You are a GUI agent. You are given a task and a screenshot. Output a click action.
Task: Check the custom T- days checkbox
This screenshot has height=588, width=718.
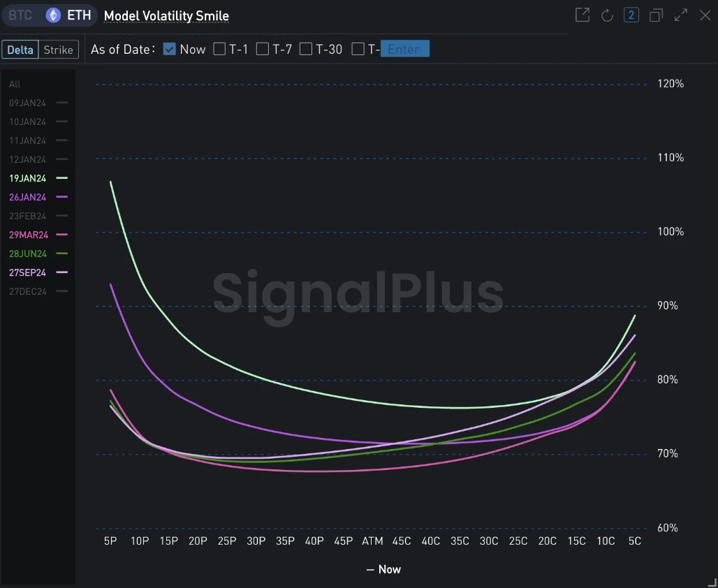point(358,49)
